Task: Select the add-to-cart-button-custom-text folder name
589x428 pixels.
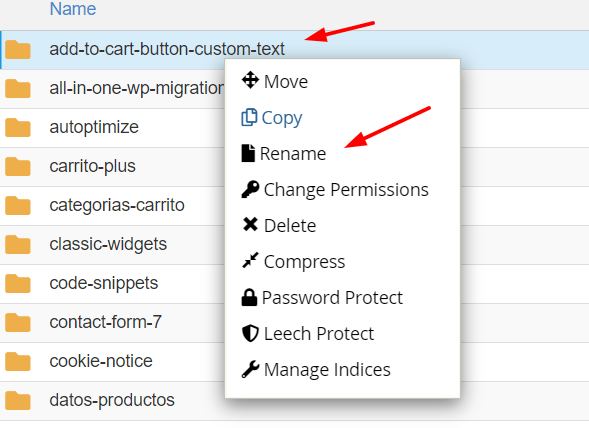Action: (x=167, y=49)
